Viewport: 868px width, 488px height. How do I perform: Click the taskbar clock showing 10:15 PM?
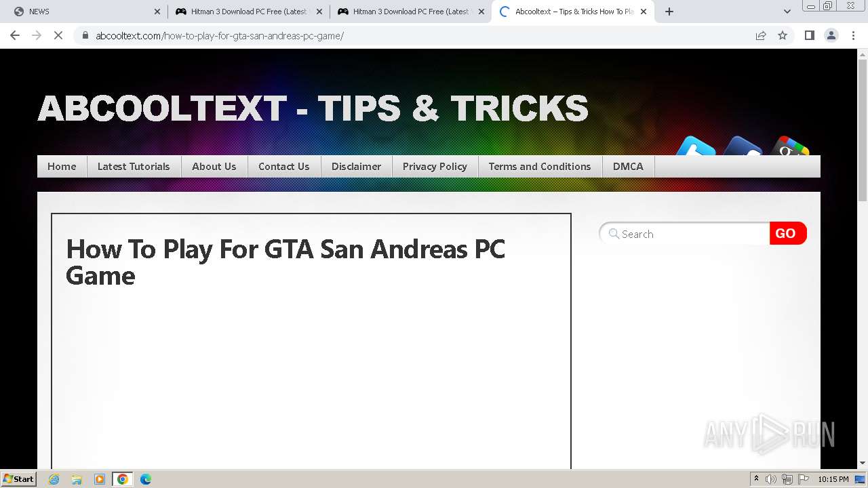coord(833,479)
